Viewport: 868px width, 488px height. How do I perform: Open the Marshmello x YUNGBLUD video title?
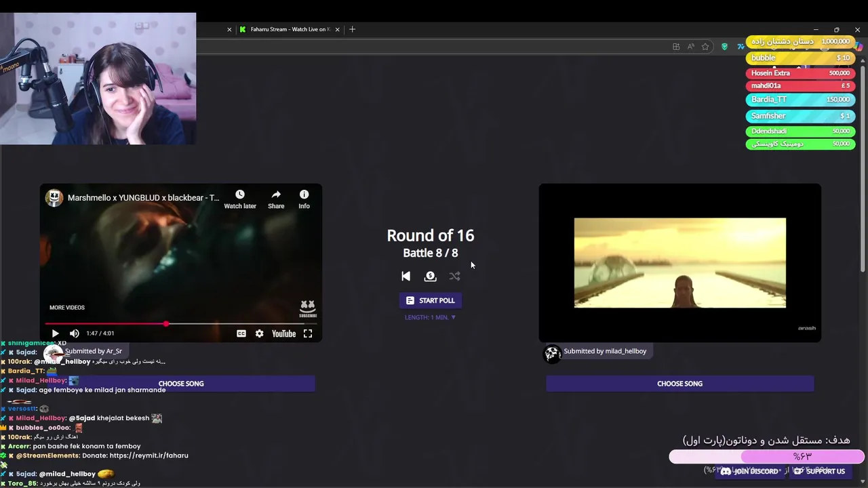point(143,198)
